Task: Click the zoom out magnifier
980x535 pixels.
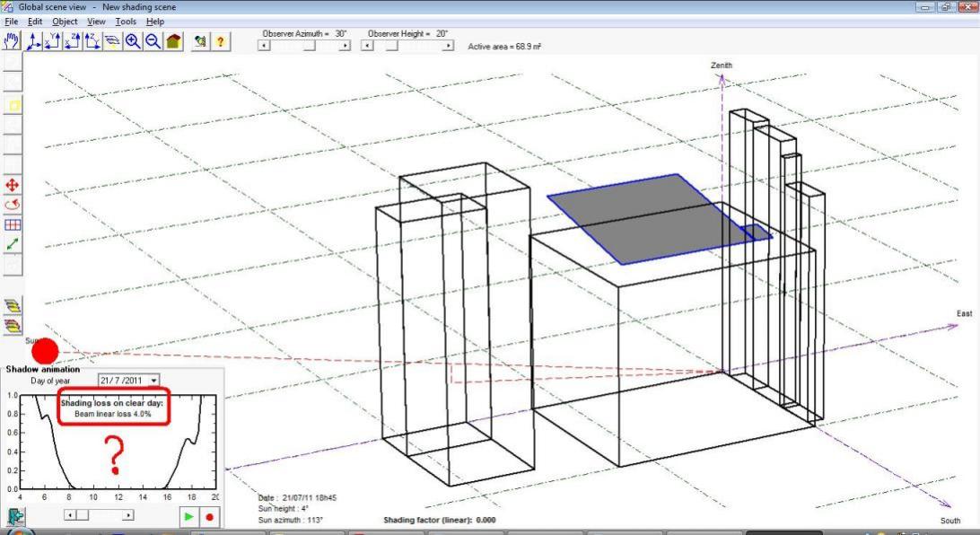Action: coord(152,41)
